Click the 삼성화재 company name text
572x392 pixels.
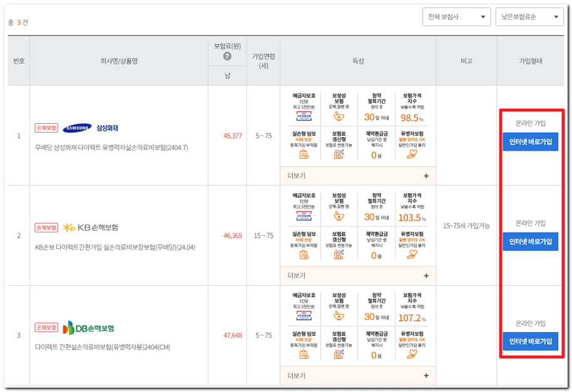[107, 128]
